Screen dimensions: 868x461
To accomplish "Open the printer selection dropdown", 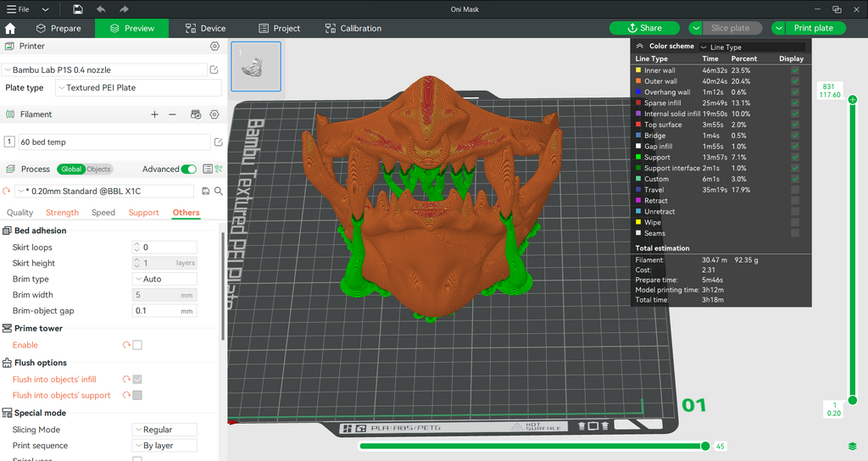I will coord(104,69).
